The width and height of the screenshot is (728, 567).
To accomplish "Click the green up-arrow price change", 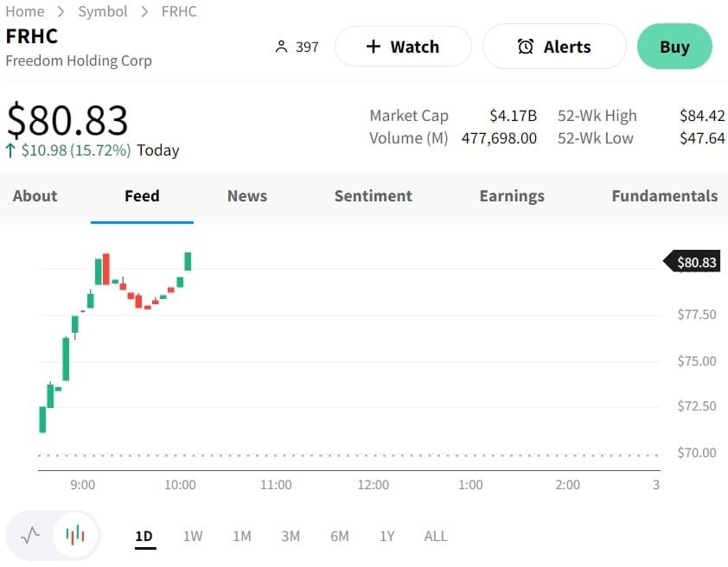I will click(10, 150).
